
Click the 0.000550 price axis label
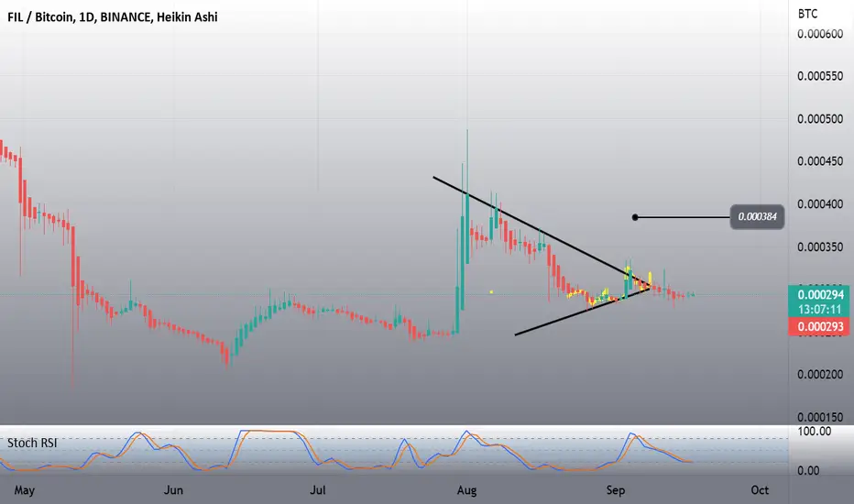[820, 76]
